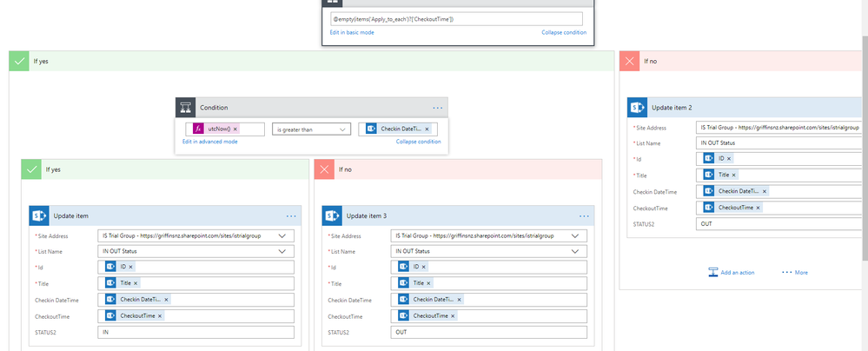Open the More options menu

794,273
